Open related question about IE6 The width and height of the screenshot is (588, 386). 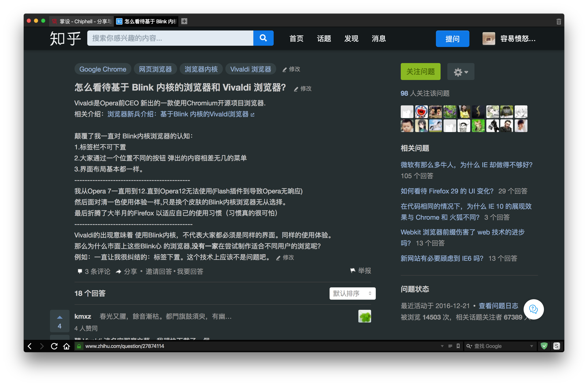point(442,258)
